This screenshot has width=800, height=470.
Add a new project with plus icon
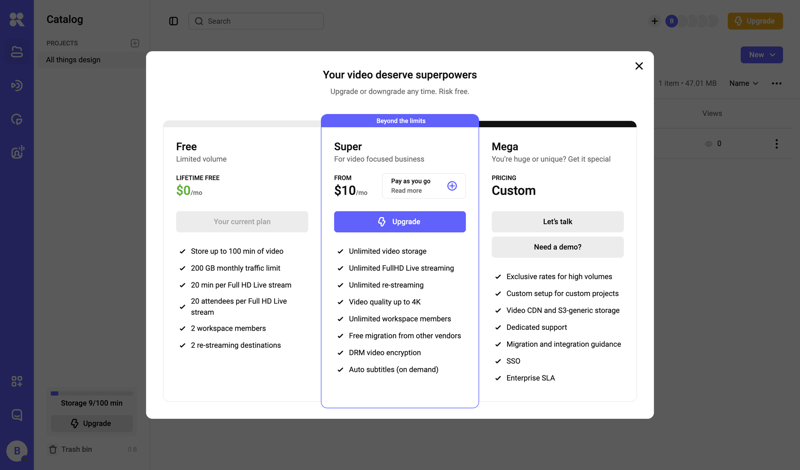[135, 43]
